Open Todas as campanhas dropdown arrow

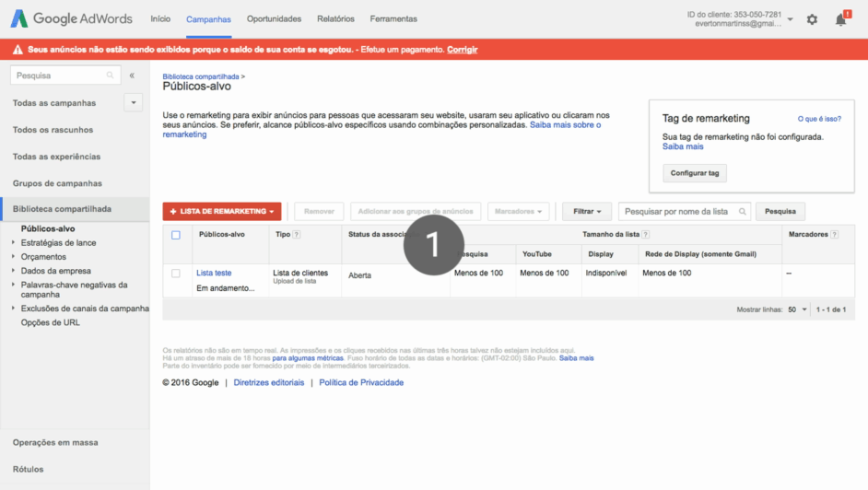[134, 102]
